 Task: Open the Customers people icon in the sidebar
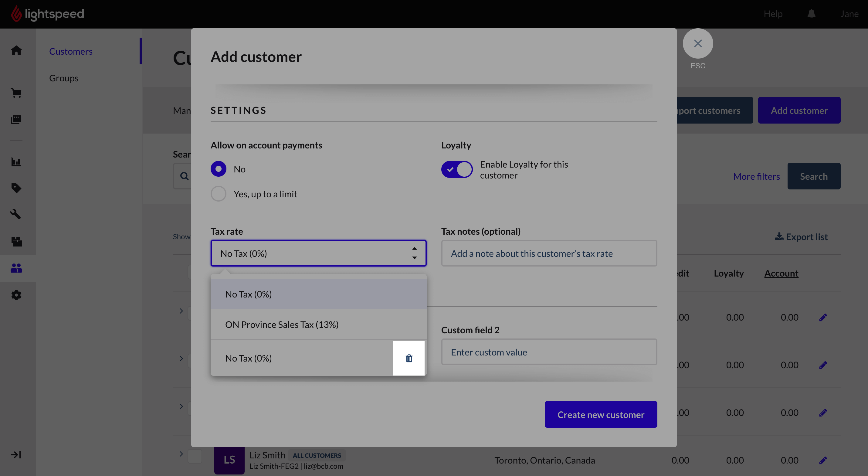(16, 268)
